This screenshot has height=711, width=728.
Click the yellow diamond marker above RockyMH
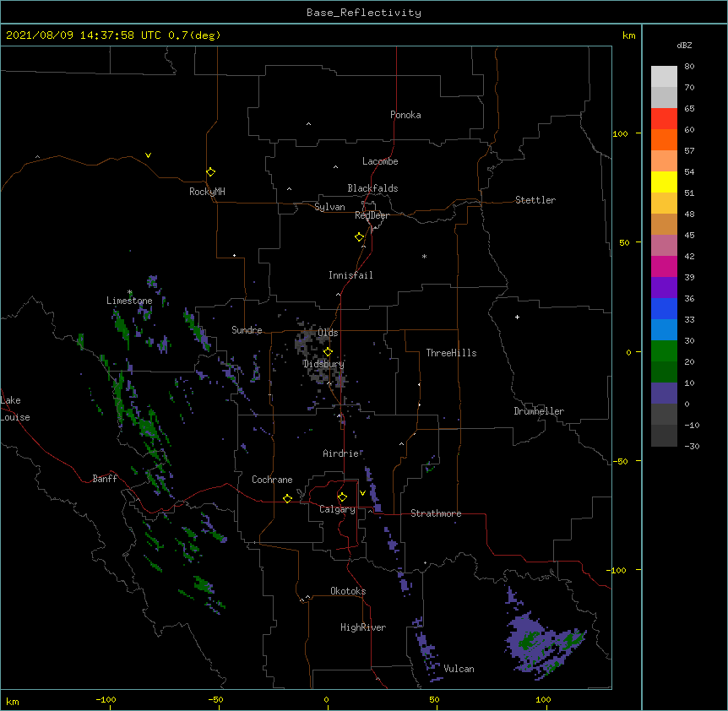[x=210, y=172]
